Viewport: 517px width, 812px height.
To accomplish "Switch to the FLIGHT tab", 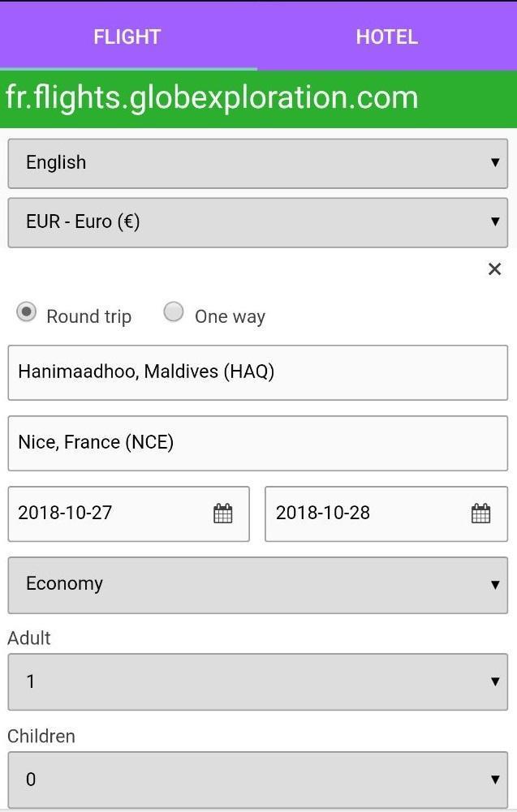I will pos(127,37).
